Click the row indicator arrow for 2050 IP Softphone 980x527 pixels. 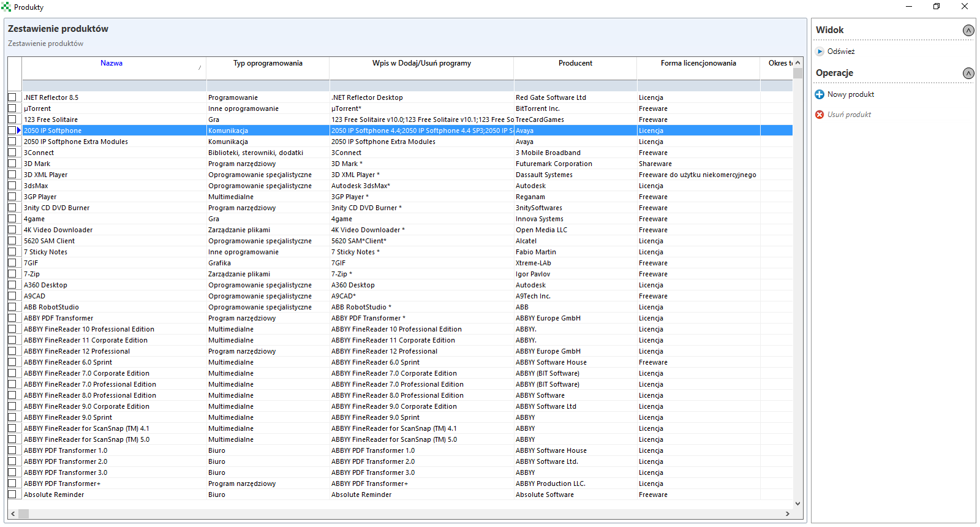pos(18,131)
